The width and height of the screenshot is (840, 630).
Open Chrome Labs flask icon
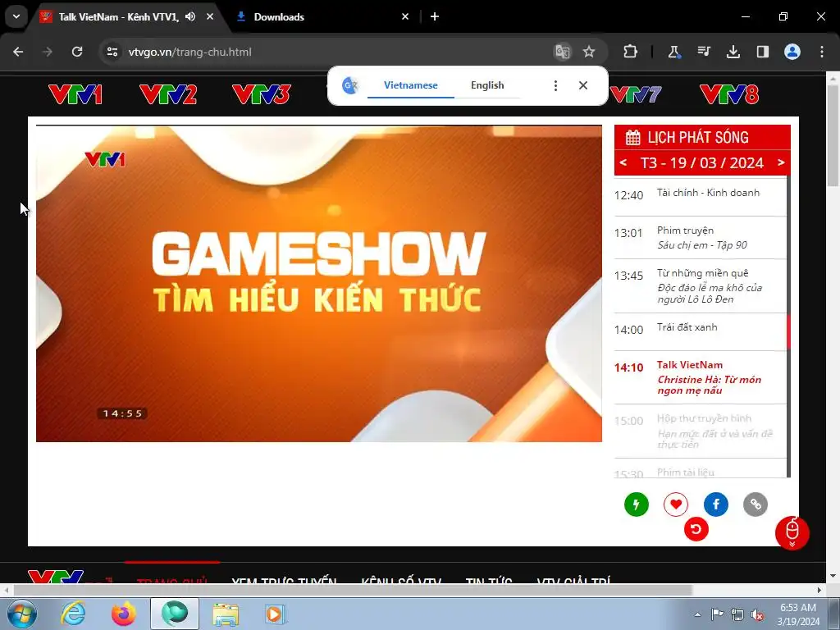click(674, 52)
